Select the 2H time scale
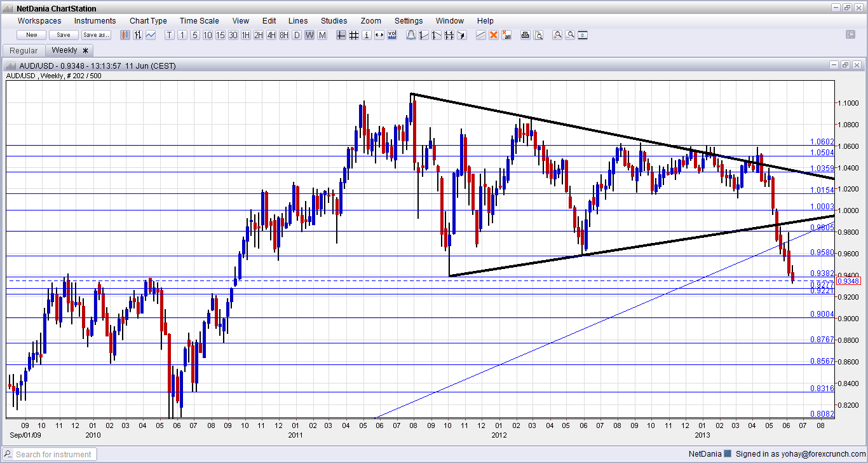Image resolution: width=868 pixels, height=463 pixels. (259, 35)
